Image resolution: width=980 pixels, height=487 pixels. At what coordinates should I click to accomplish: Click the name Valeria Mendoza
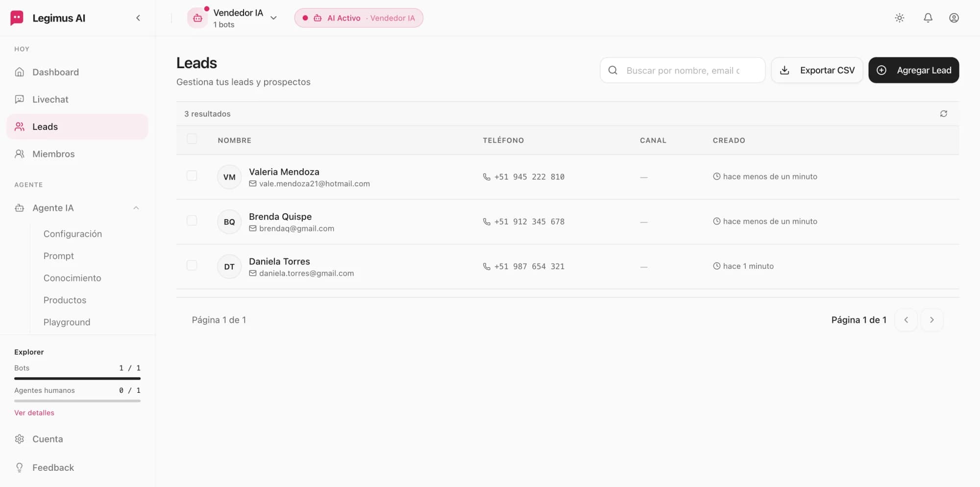click(x=284, y=172)
